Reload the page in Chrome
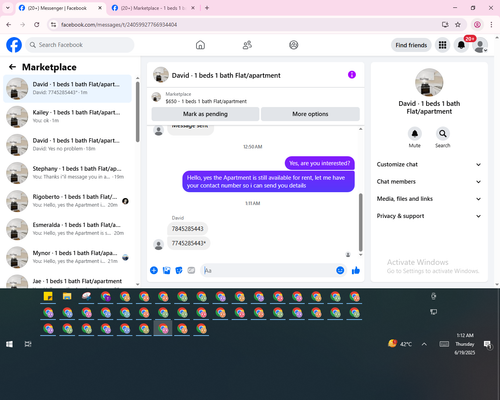Image resolution: width=500 pixels, height=400 pixels. pyautogui.click(x=37, y=24)
